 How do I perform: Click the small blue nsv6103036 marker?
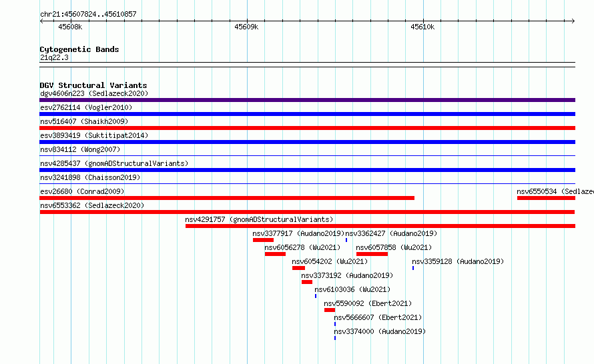(316, 296)
